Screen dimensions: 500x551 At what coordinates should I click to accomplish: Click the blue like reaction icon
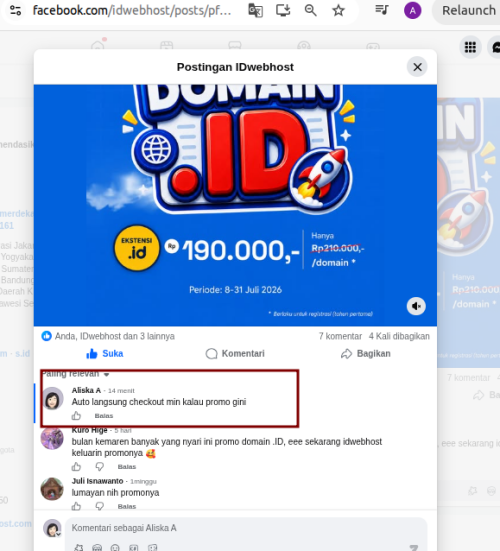pos(46,336)
